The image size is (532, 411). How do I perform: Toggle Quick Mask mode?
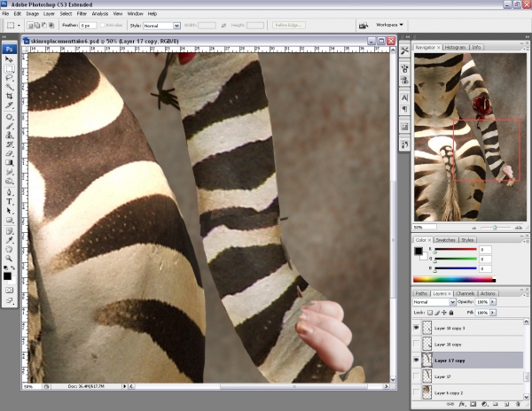click(x=9, y=291)
